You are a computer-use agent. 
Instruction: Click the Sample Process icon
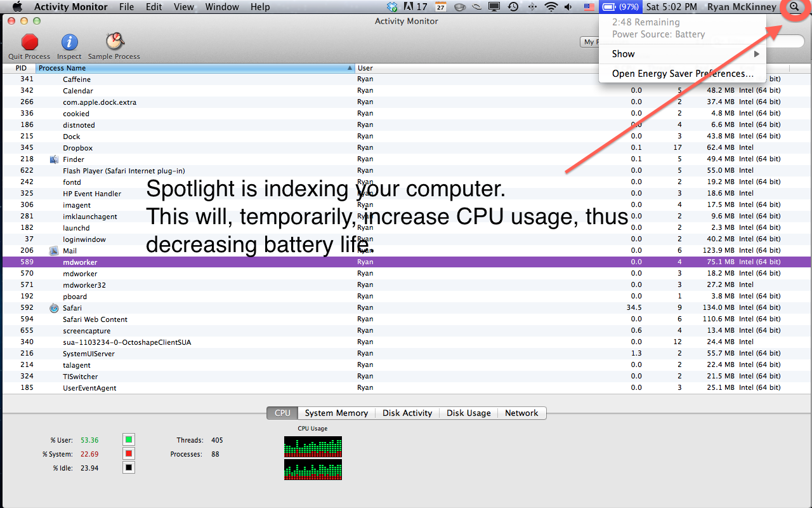(114, 41)
